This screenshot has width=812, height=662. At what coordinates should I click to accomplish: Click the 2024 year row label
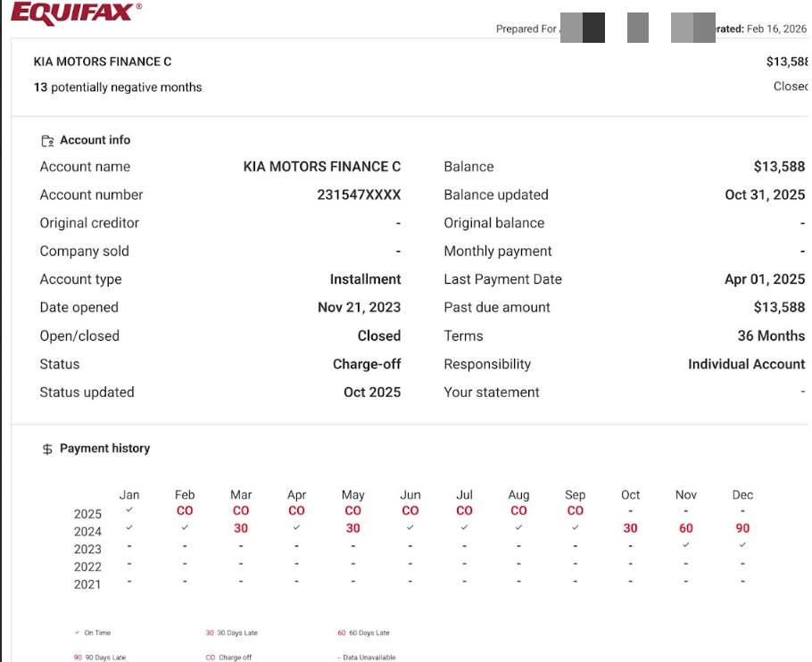pyautogui.click(x=87, y=532)
